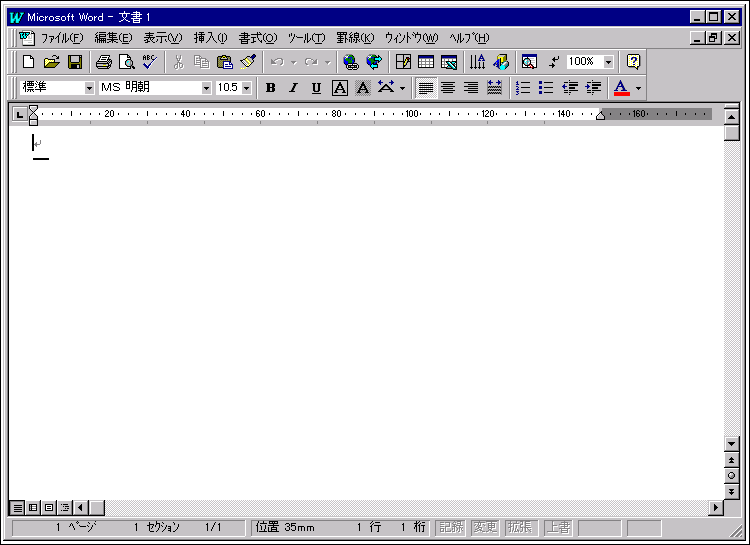
Task: Open character scaling dropdown arrow
Action: [x=402, y=88]
